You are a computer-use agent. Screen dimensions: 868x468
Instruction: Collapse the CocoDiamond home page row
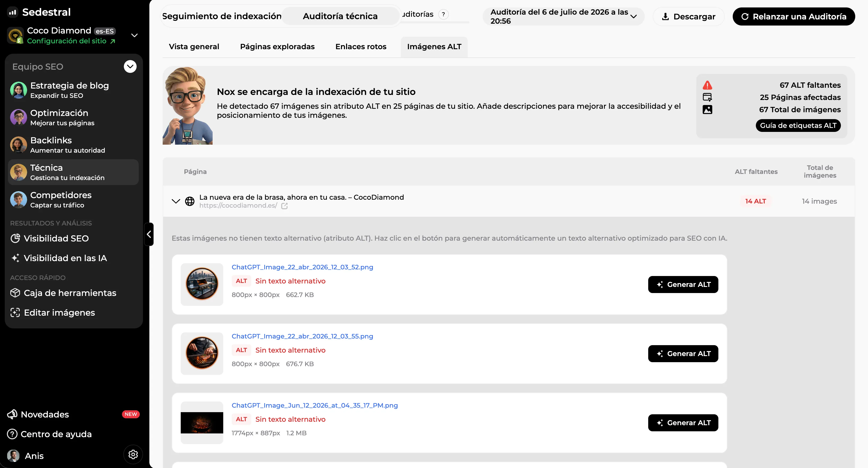[176, 201]
